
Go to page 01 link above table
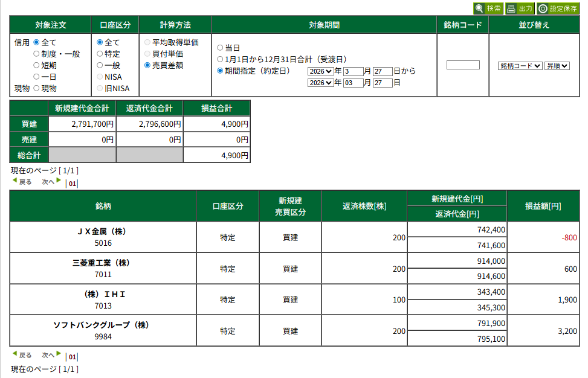click(72, 184)
